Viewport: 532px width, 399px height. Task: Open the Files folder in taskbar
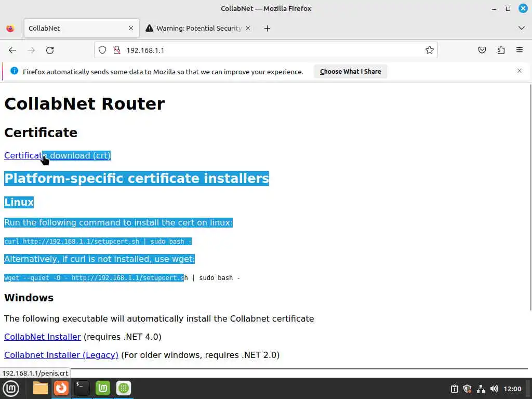point(41,388)
